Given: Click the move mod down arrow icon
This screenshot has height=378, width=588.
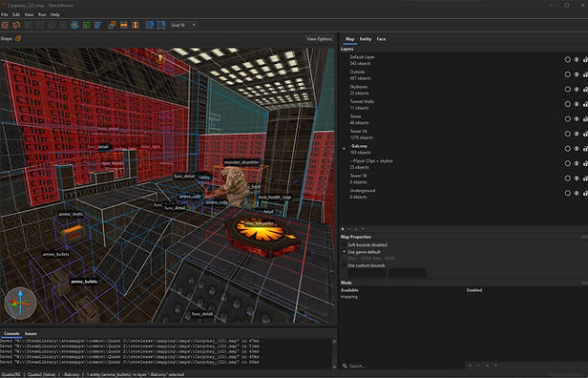Looking at the screenshot, I should point(495,365).
